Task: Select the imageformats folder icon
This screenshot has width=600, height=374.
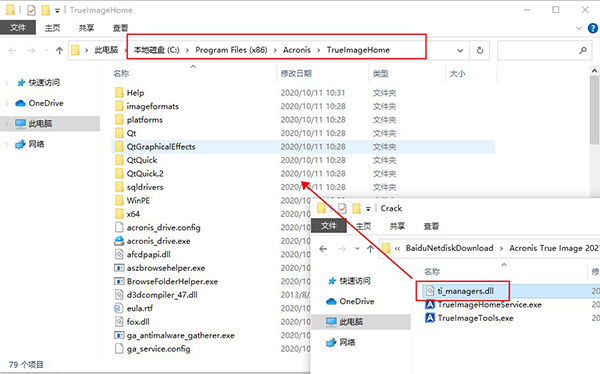Action: tap(119, 106)
